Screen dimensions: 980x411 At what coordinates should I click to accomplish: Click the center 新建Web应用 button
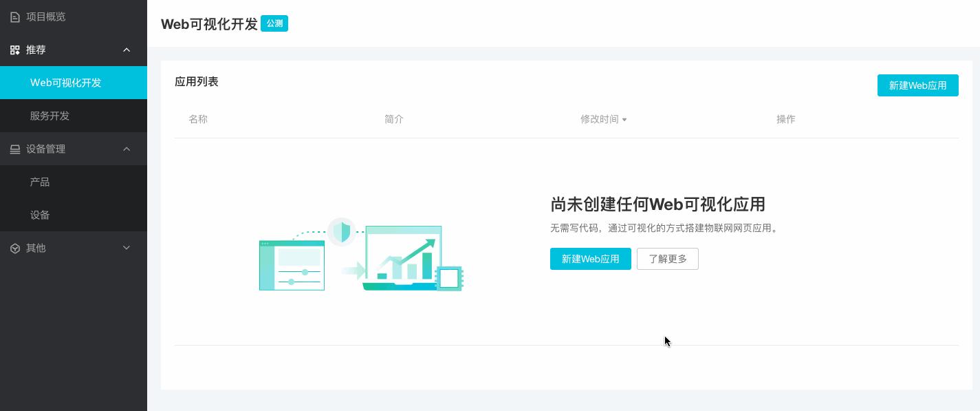(x=590, y=259)
